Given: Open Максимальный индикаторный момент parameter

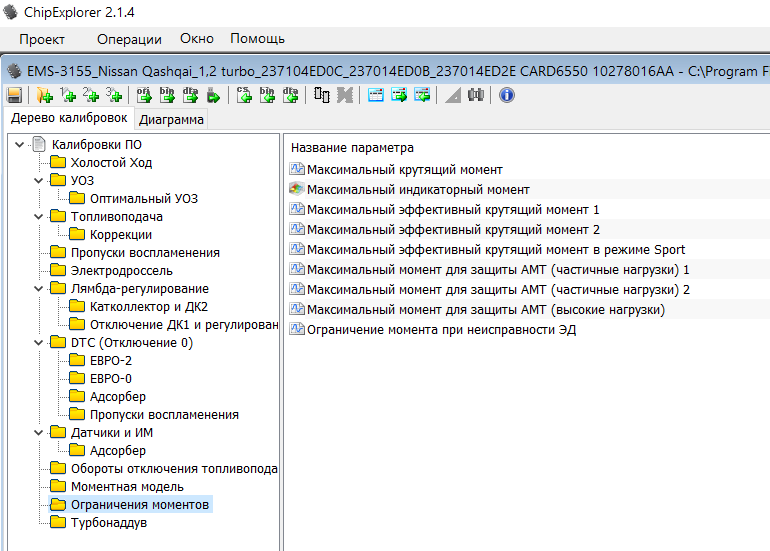Looking at the screenshot, I should [418, 189].
